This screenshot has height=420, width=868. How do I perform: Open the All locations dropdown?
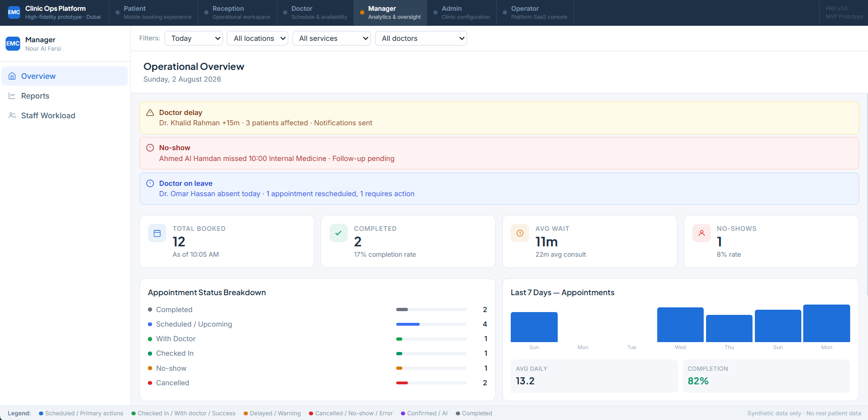[257, 38]
